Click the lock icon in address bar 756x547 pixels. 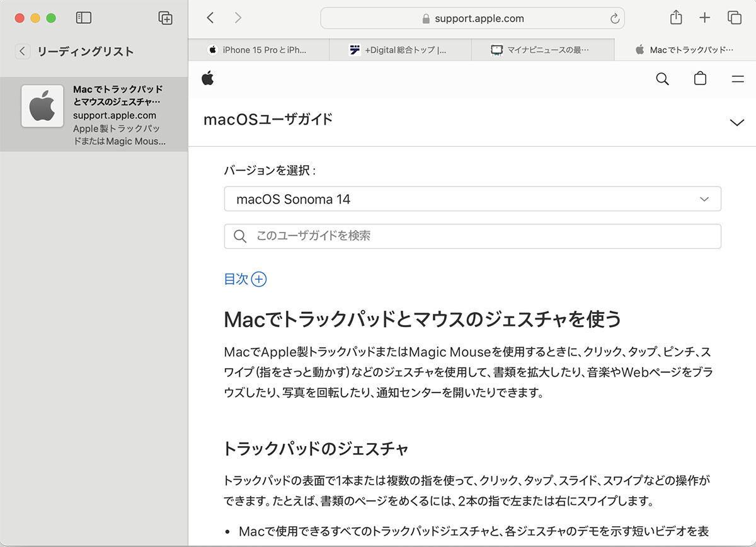tap(426, 19)
